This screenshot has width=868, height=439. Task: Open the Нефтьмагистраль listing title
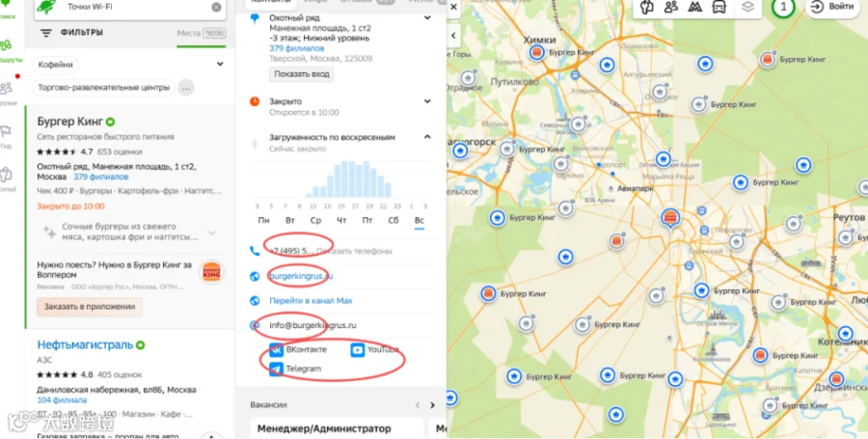85,344
